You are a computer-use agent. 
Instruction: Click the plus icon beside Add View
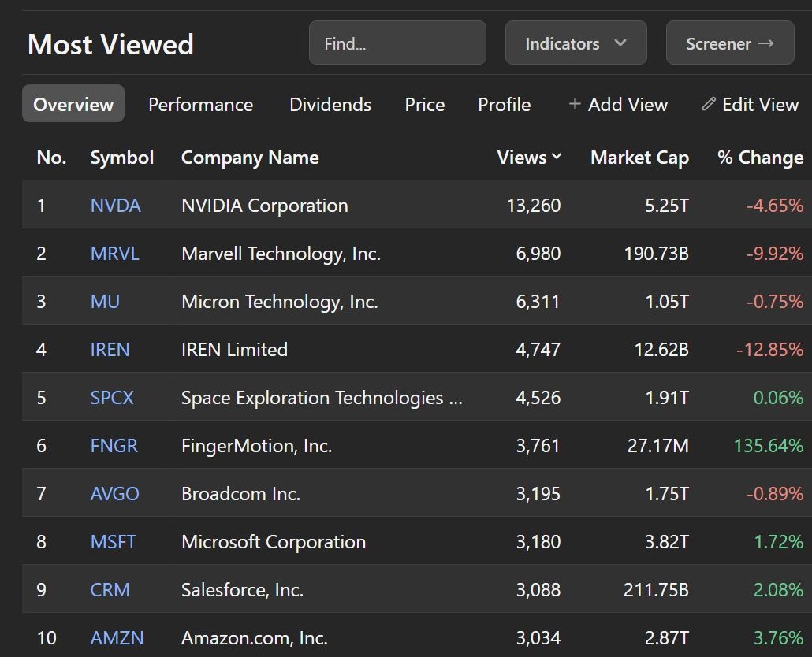[x=574, y=104]
